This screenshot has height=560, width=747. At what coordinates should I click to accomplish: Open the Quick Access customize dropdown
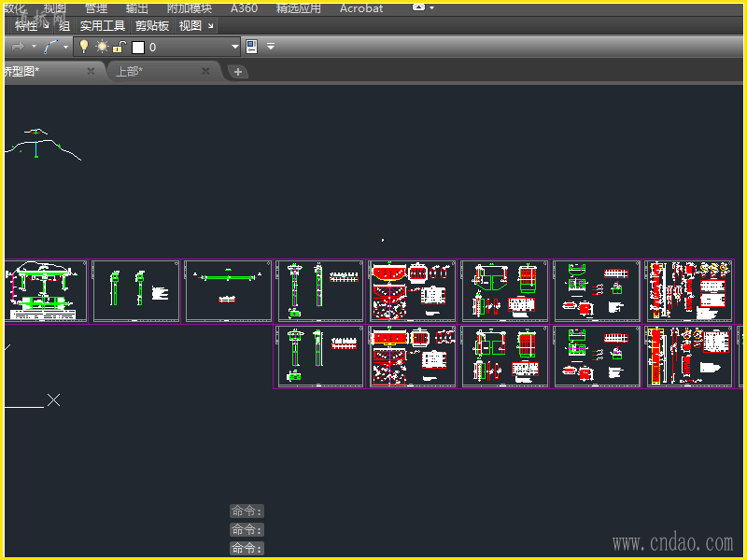(x=271, y=47)
